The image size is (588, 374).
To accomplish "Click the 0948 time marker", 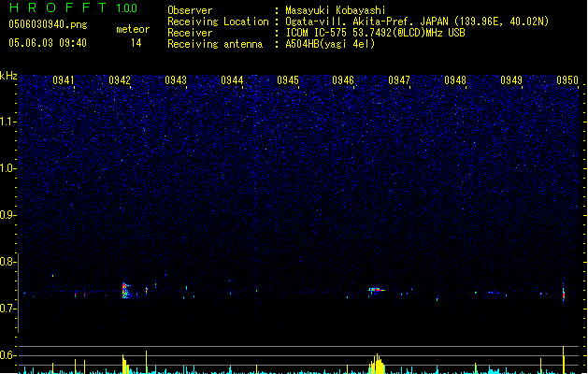I will [x=455, y=80].
